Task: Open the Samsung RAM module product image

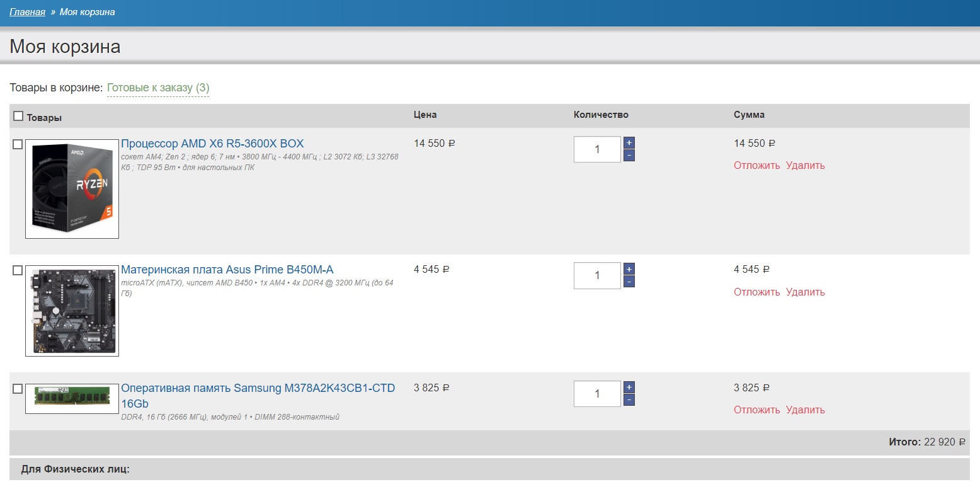Action: pyautogui.click(x=72, y=398)
